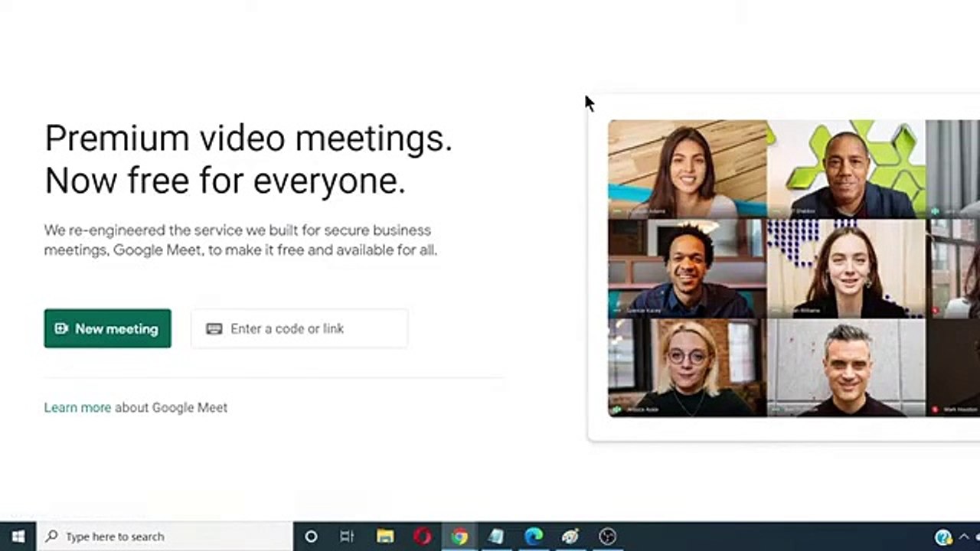Launch Microsoft Edge from the taskbar

pos(533,536)
